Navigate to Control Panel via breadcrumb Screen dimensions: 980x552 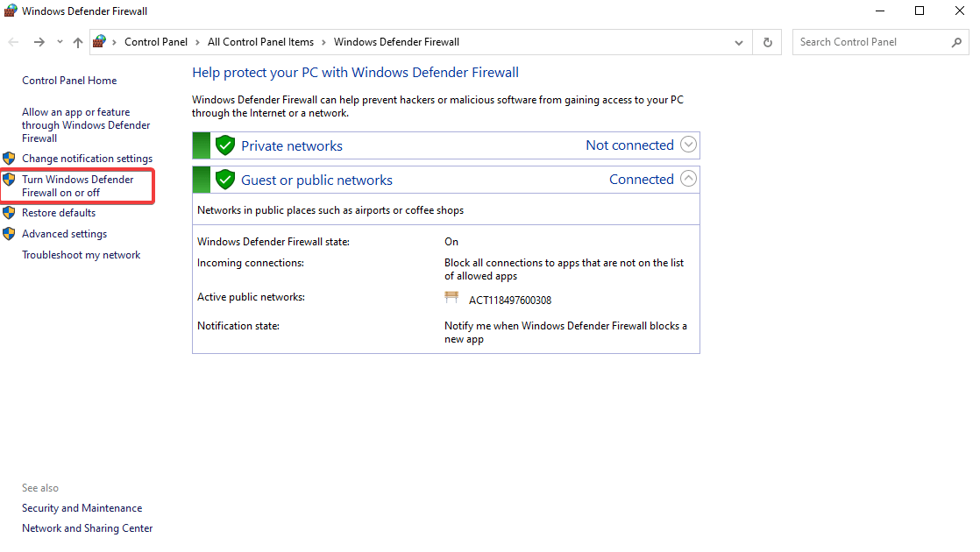156,41
